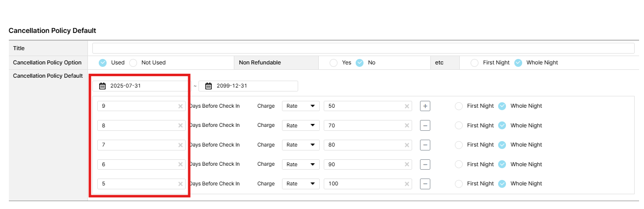This screenshot has width=644, height=209.
Task: Add a new policy row with plus icon
Action: (425, 106)
